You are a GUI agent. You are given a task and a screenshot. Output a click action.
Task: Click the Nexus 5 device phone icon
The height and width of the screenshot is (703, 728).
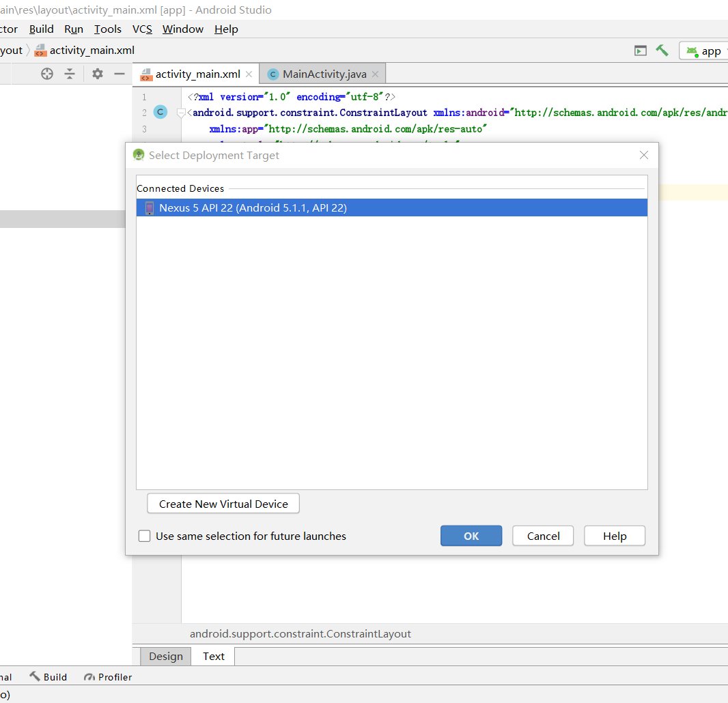point(149,208)
